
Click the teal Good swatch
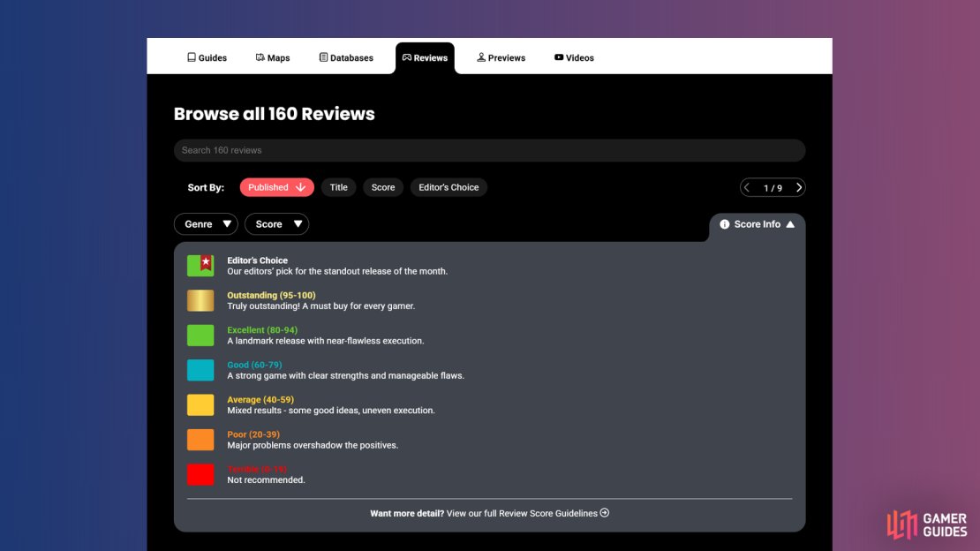[x=200, y=370]
